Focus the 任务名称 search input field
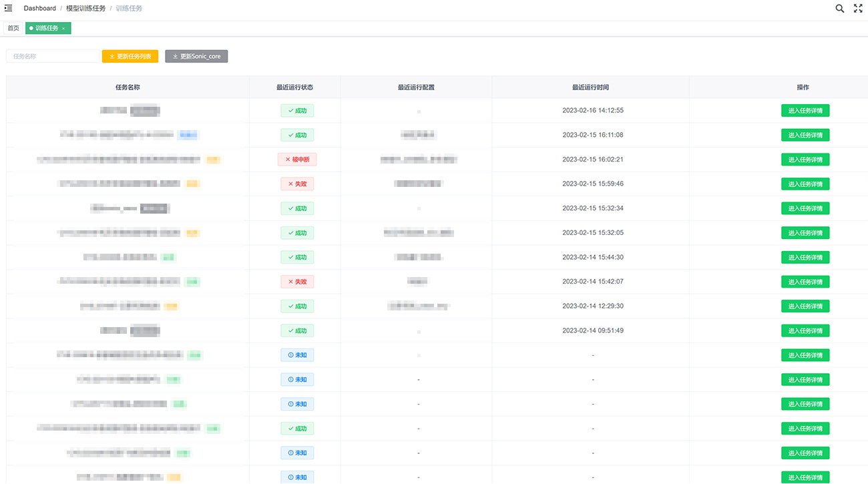This screenshot has width=868, height=484. click(53, 57)
